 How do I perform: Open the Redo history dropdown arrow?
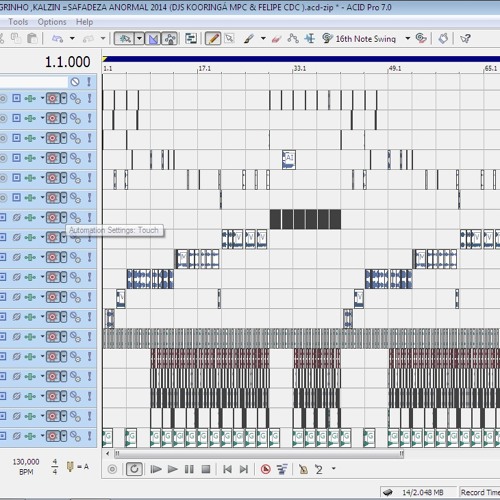coord(103,39)
